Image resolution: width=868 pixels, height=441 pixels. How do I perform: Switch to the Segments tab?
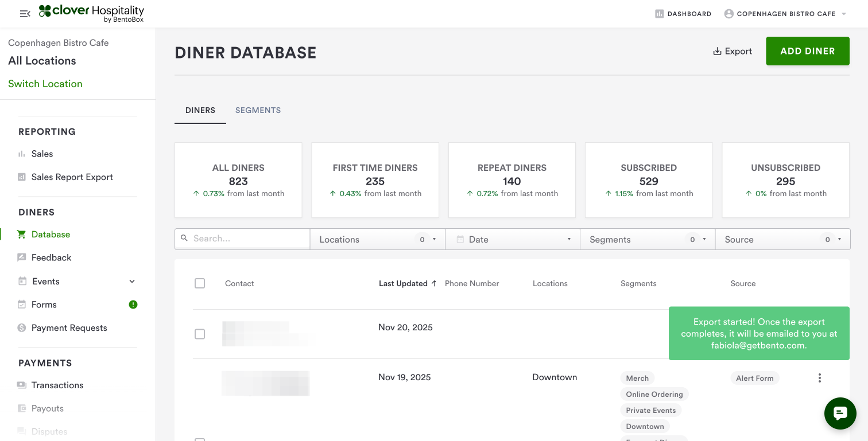pos(258,110)
